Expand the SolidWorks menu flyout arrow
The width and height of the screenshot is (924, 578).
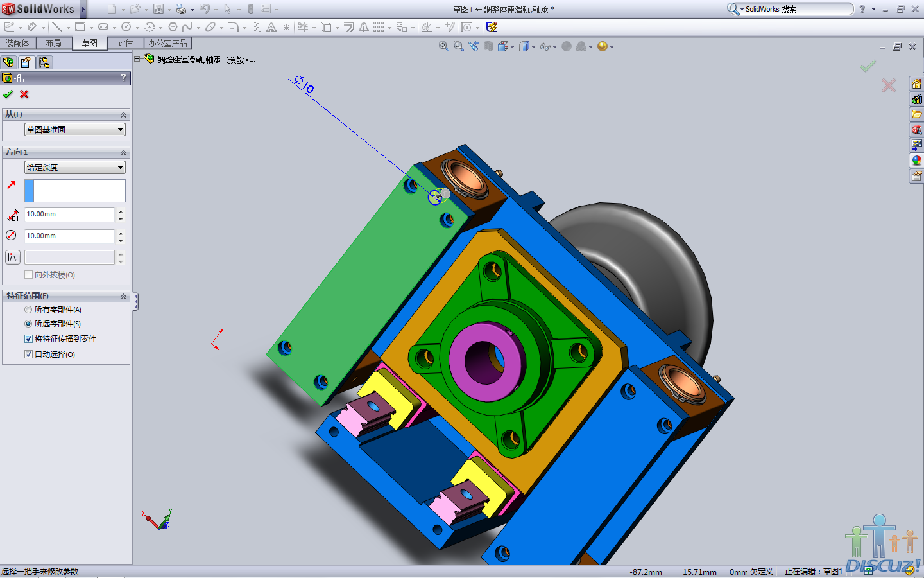83,9
